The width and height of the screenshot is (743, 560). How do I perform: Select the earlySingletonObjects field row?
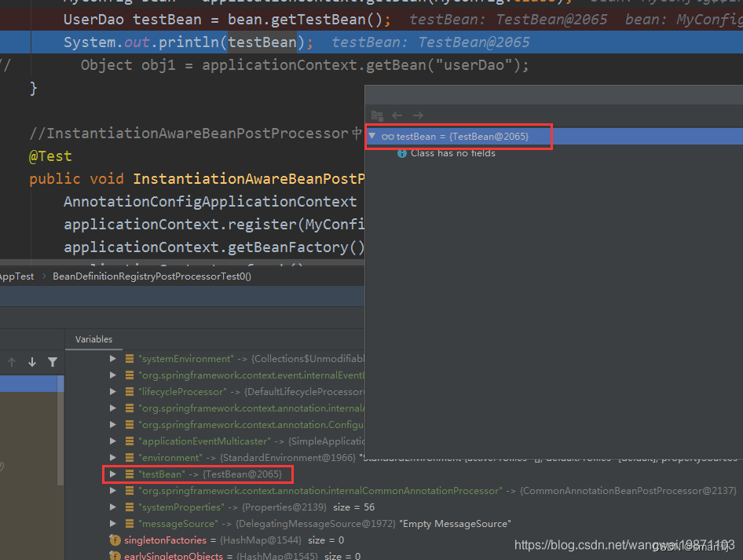(235, 556)
